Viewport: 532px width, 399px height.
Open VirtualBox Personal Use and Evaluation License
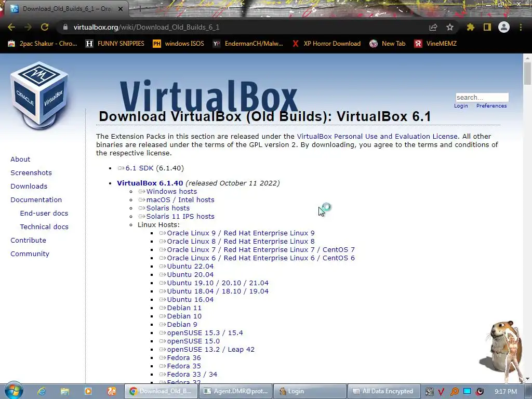click(x=377, y=137)
